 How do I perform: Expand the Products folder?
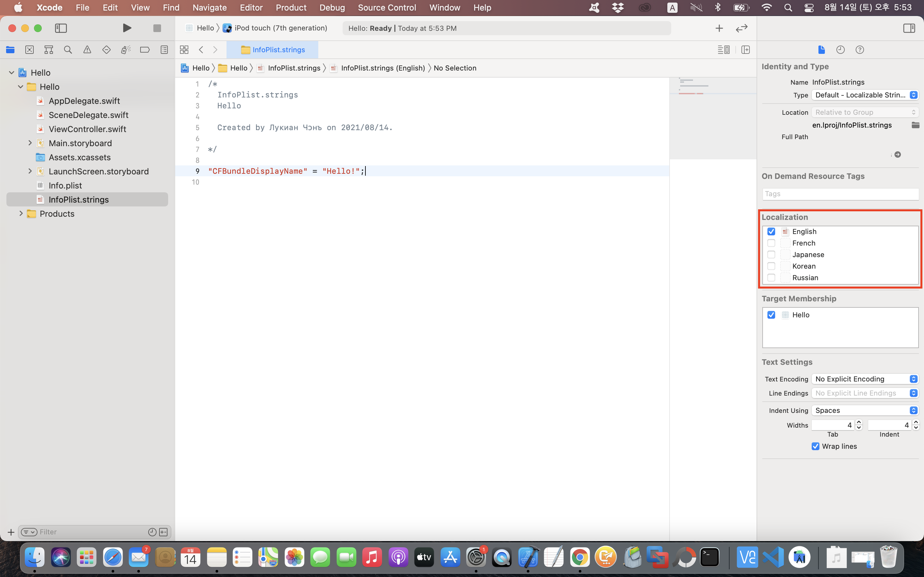(21, 214)
